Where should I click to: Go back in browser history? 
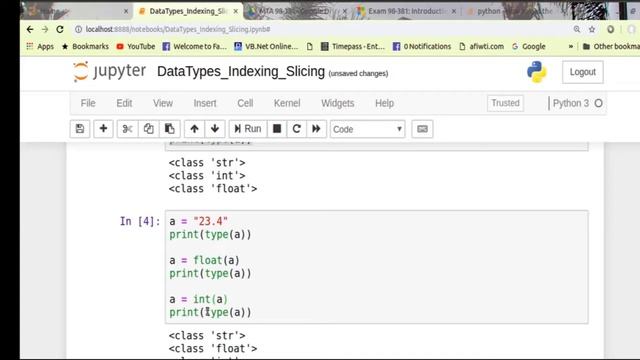30,29
